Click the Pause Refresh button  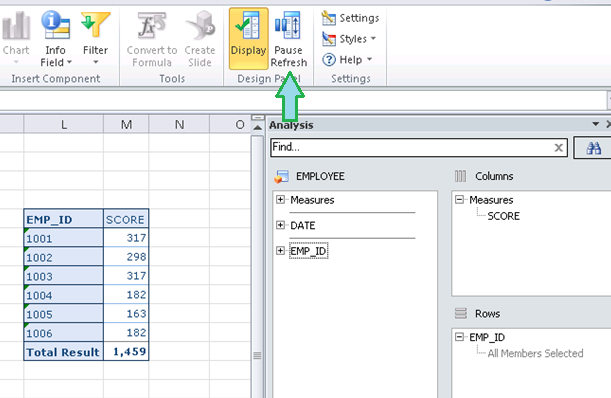(289, 39)
